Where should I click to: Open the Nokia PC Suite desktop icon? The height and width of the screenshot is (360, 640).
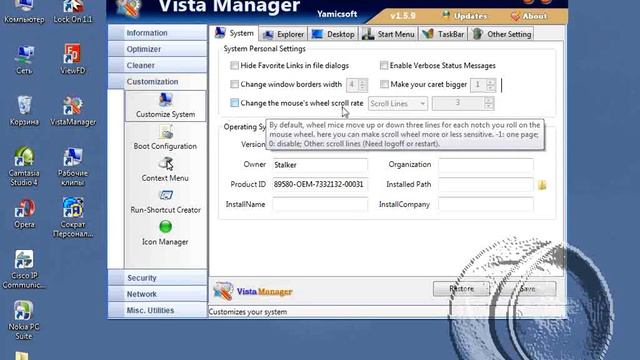click(24, 320)
